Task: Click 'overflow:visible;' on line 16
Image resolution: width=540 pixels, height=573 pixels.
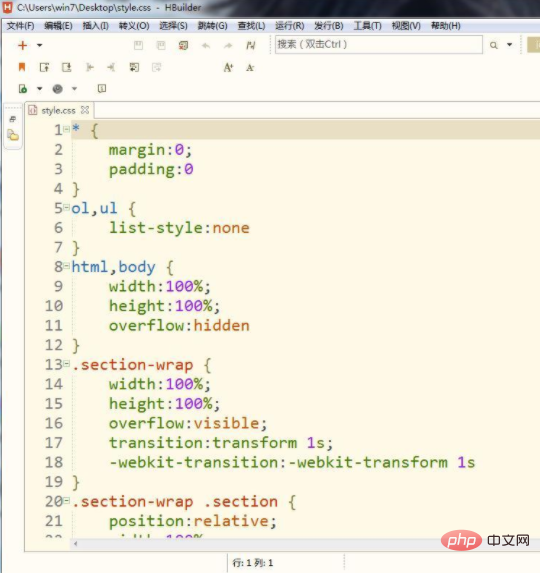Action: (x=188, y=423)
